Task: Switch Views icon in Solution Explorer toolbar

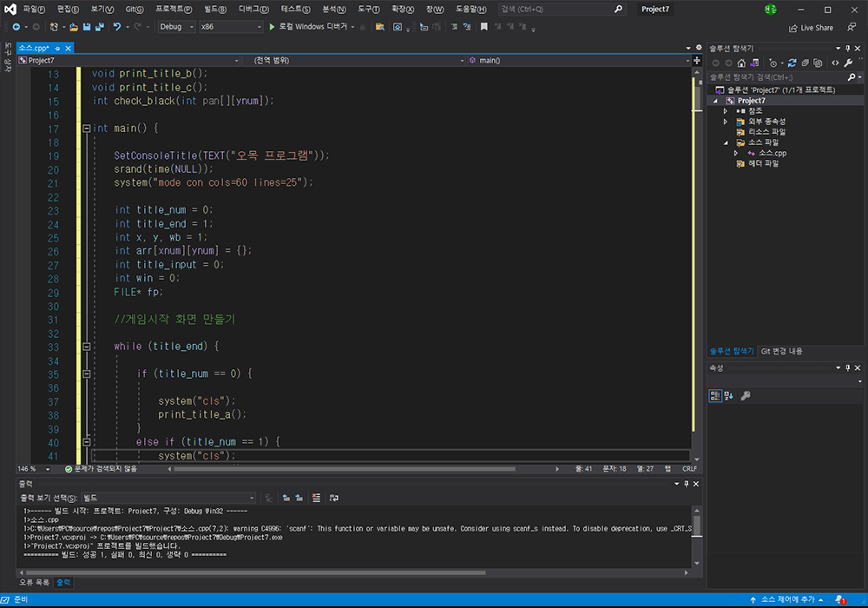Action: pos(754,63)
